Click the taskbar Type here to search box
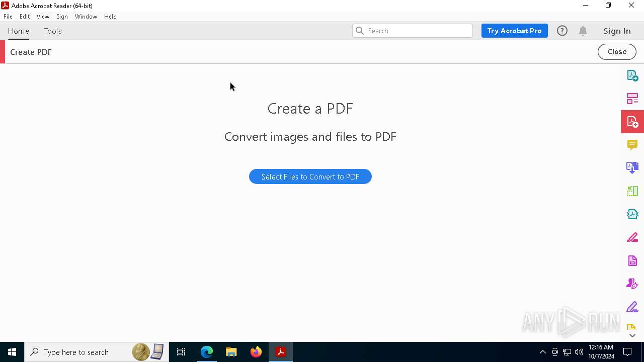 (x=97, y=352)
